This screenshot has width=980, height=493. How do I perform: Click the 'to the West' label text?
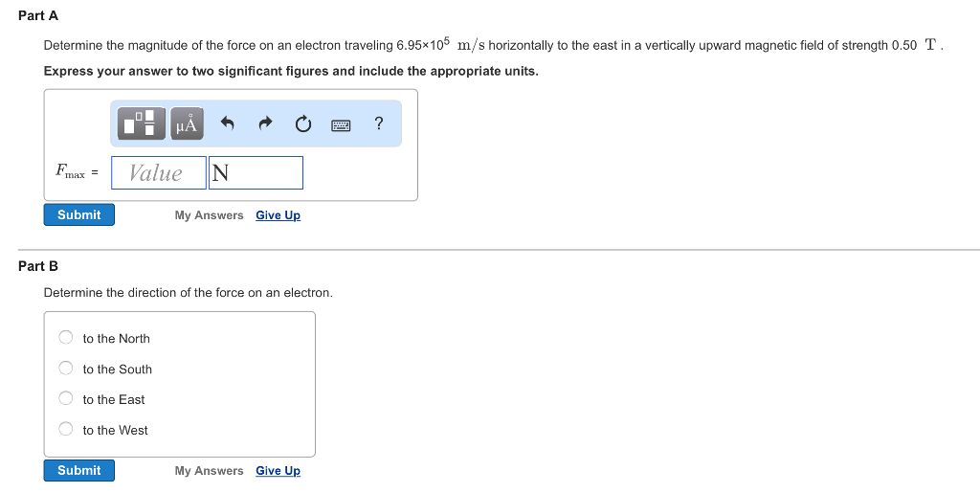pyautogui.click(x=115, y=431)
